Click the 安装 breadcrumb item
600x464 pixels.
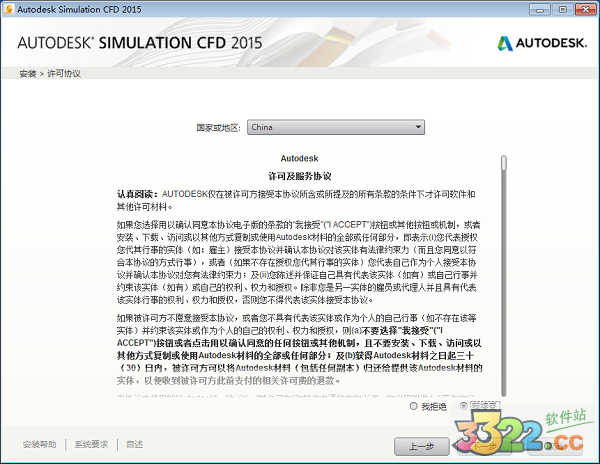pos(28,74)
